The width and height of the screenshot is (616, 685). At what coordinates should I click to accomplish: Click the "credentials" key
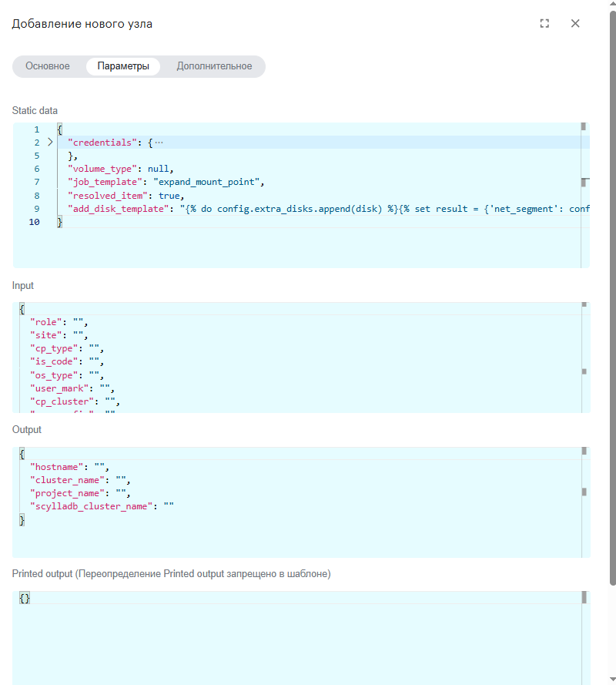(x=102, y=143)
